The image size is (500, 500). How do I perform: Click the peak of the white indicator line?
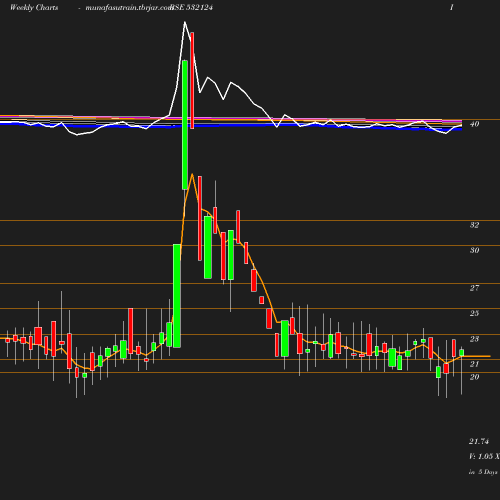[185, 22]
